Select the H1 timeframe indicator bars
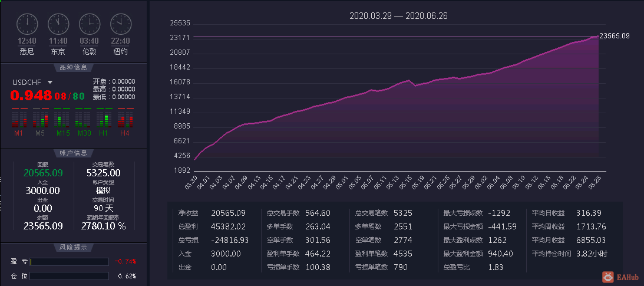This screenshot has width=644, height=286. 104,119
